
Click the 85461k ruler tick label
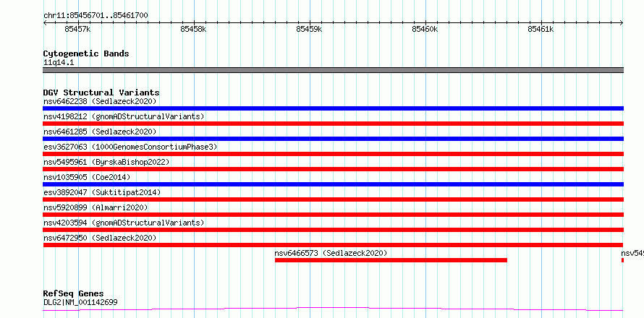point(541,29)
